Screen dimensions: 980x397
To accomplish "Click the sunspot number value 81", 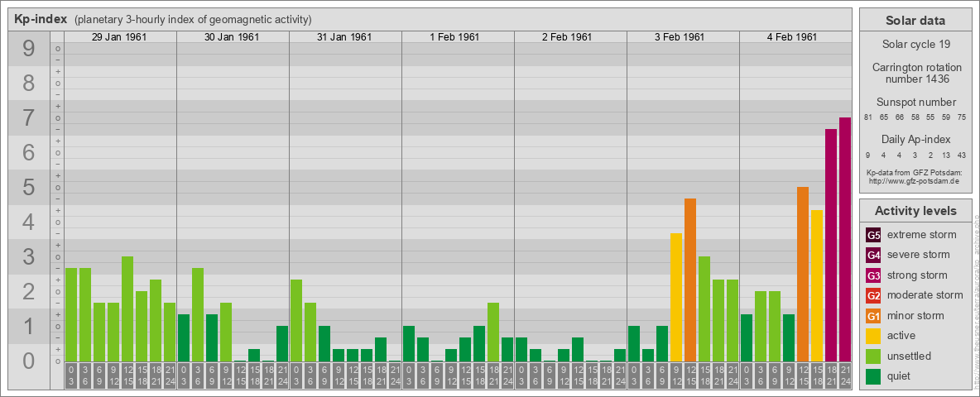I will (x=868, y=117).
